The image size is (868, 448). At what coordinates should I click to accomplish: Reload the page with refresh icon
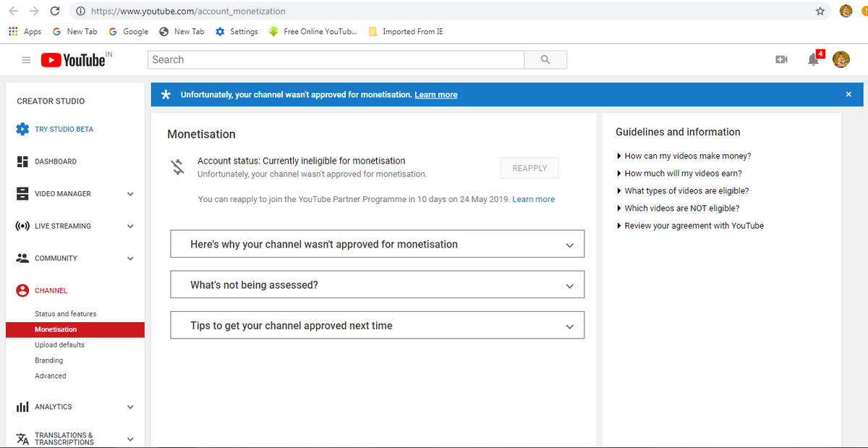[x=55, y=11]
